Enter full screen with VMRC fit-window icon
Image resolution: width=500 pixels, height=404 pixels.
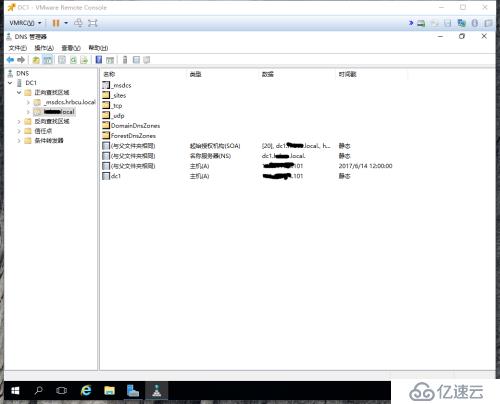click(93, 23)
